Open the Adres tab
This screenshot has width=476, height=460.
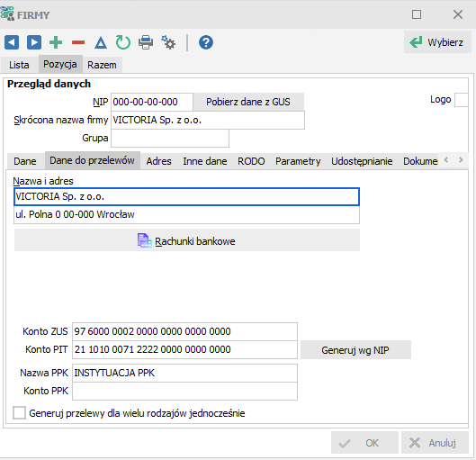click(158, 161)
